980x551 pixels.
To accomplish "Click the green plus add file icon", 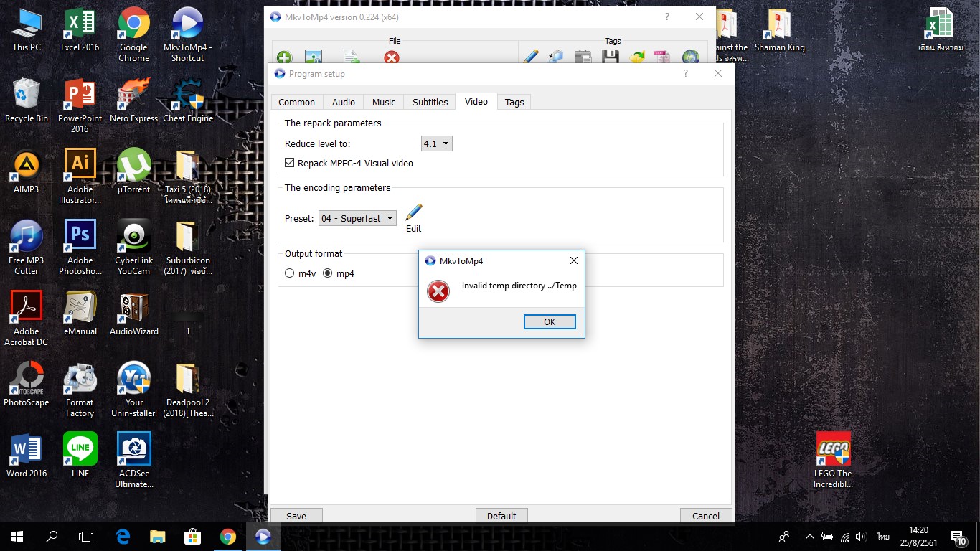I will pyautogui.click(x=285, y=57).
